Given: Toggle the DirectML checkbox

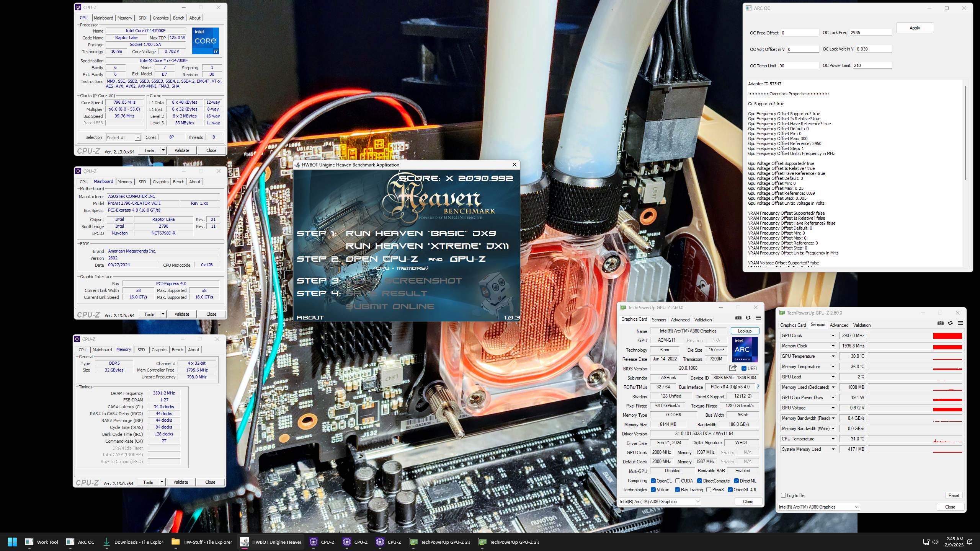Looking at the screenshot, I should click(x=736, y=481).
